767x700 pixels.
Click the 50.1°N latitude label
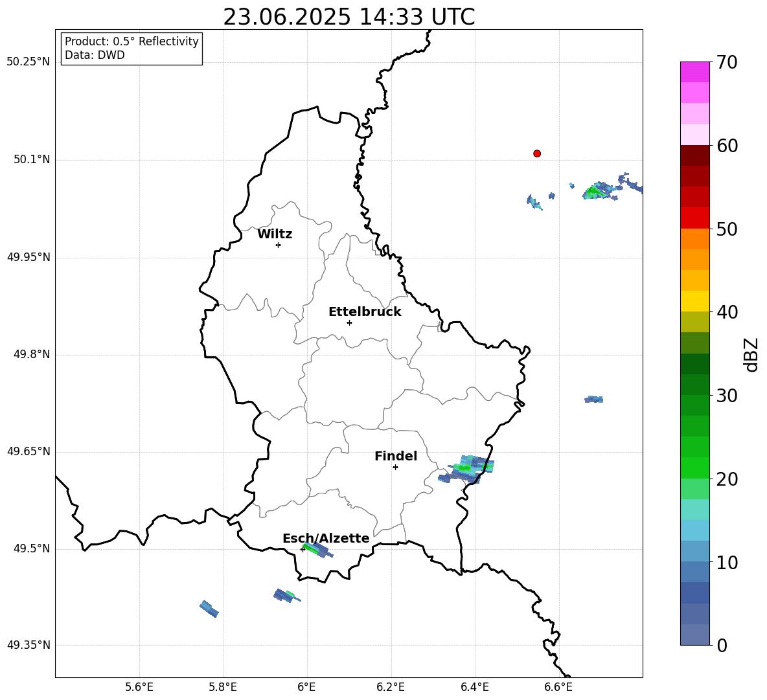(x=32, y=160)
